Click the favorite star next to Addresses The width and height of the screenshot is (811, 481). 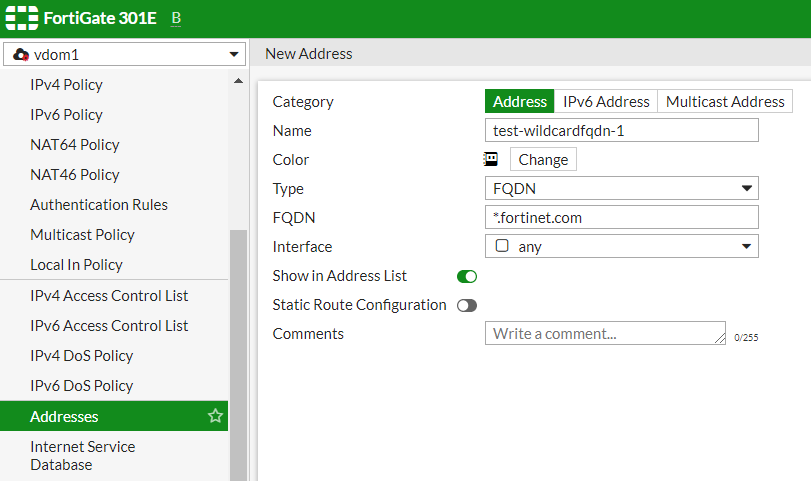click(215, 416)
